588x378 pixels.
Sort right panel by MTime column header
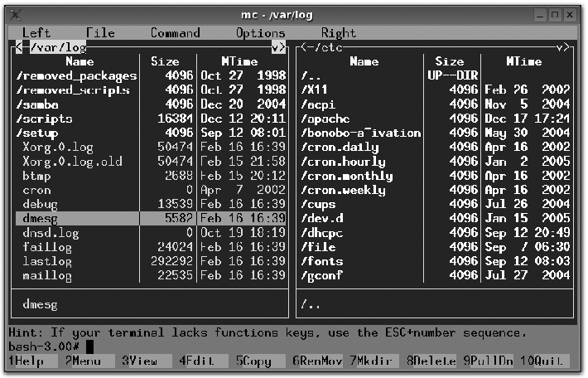(523, 61)
